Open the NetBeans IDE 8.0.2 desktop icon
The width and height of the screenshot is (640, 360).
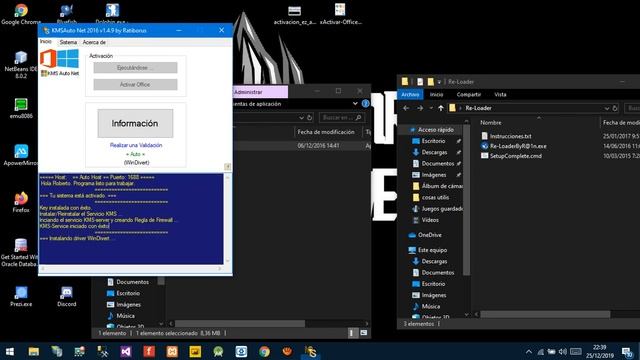coord(20,64)
